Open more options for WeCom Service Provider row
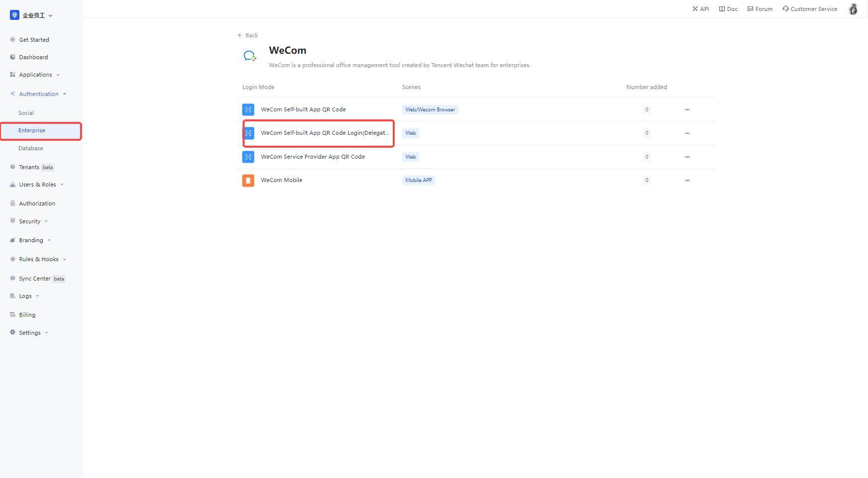The height and width of the screenshot is (478, 868). [x=687, y=157]
